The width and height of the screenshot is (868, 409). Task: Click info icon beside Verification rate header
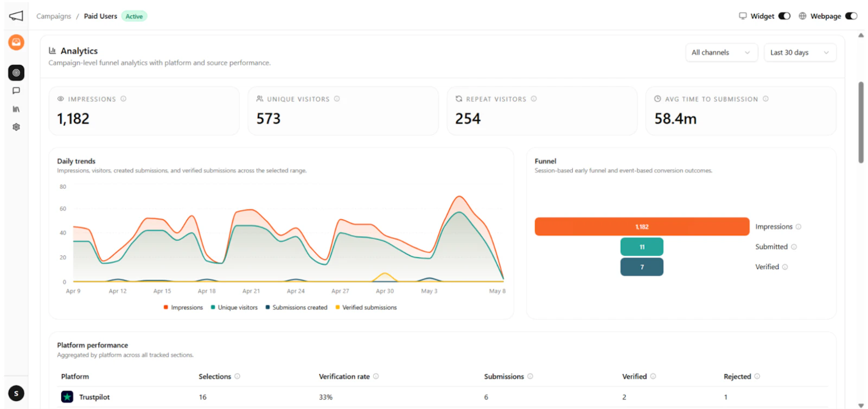376,376
